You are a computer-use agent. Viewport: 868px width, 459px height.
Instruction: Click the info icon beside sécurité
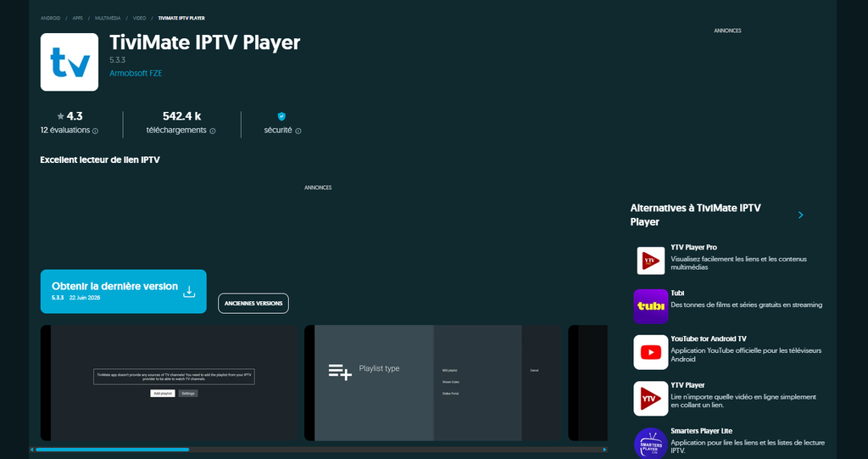298,132
